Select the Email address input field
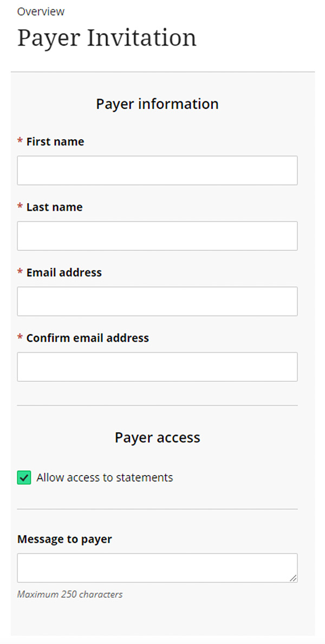325x644 pixels. click(x=157, y=301)
